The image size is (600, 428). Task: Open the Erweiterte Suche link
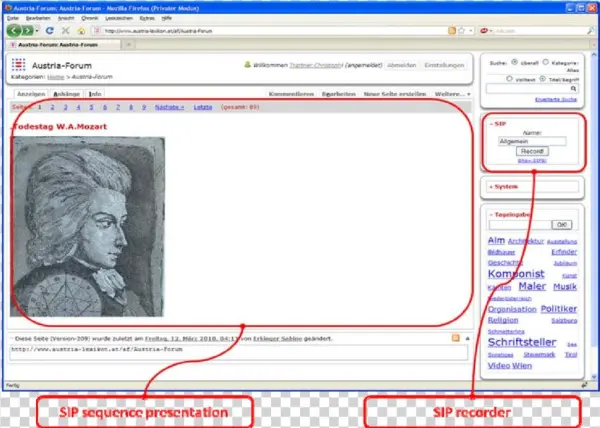[556, 99]
